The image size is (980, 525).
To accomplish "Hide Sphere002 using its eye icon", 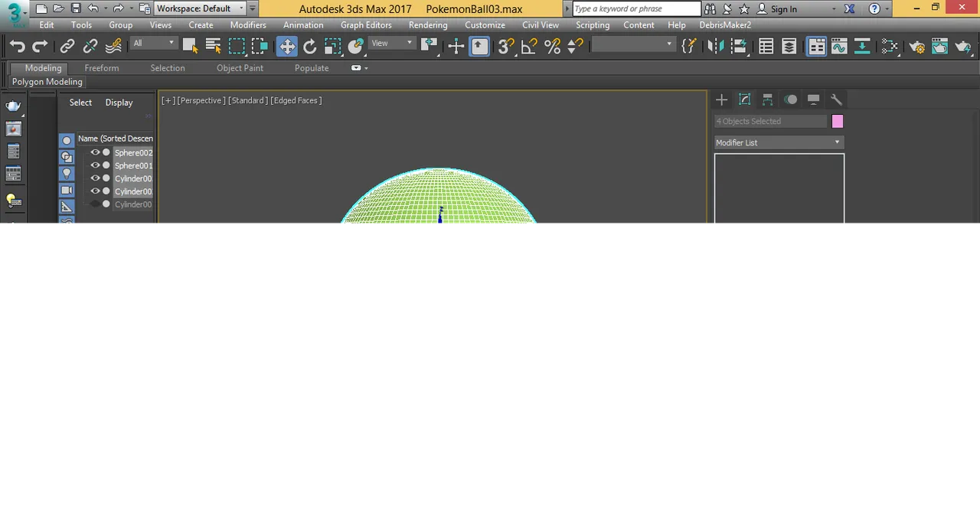I will [x=95, y=152].
